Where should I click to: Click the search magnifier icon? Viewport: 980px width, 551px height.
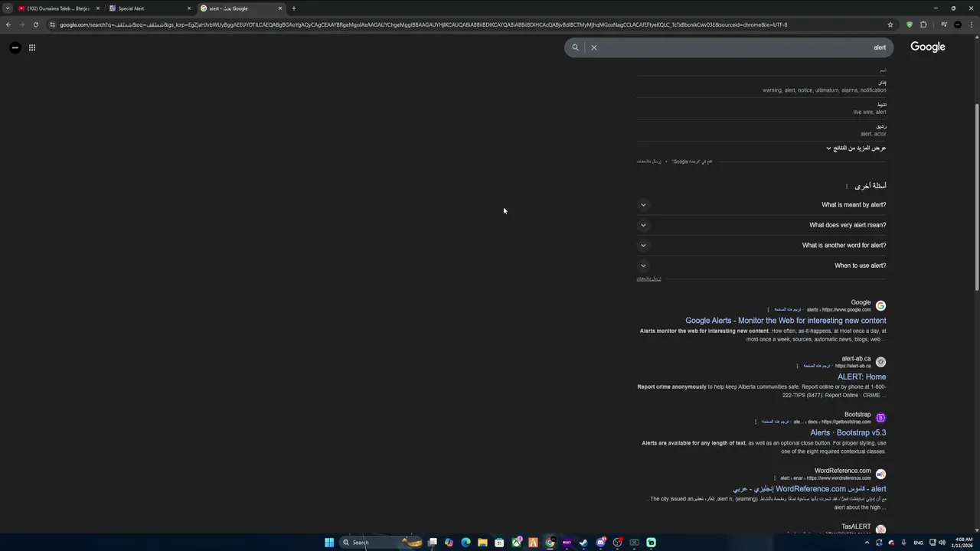coord(576,47)
